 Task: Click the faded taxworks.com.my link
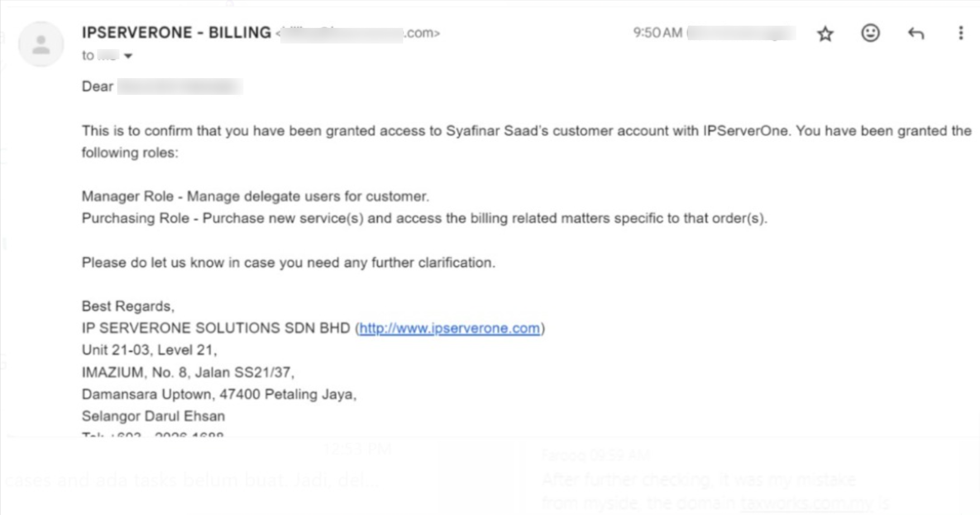pyautogui.click(x=806, y=503)
